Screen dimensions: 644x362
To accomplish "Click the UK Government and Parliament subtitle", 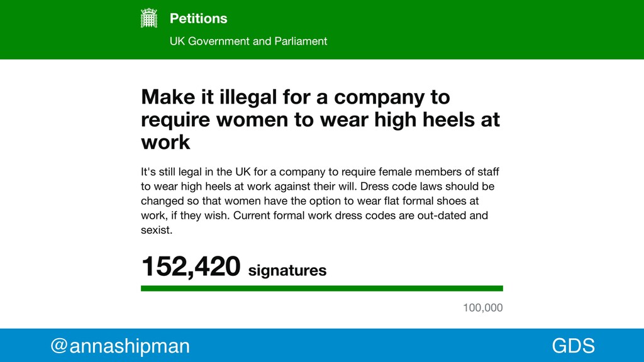I will (x=248, y=41).
